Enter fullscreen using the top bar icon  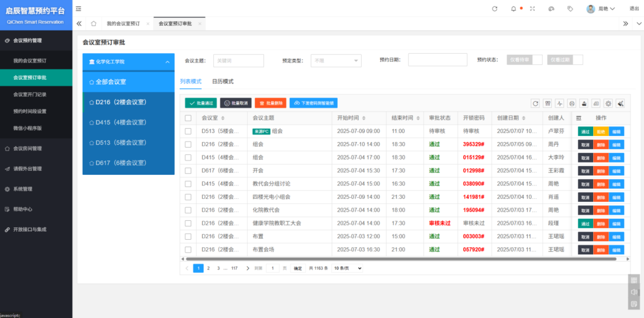coord(532,9)
